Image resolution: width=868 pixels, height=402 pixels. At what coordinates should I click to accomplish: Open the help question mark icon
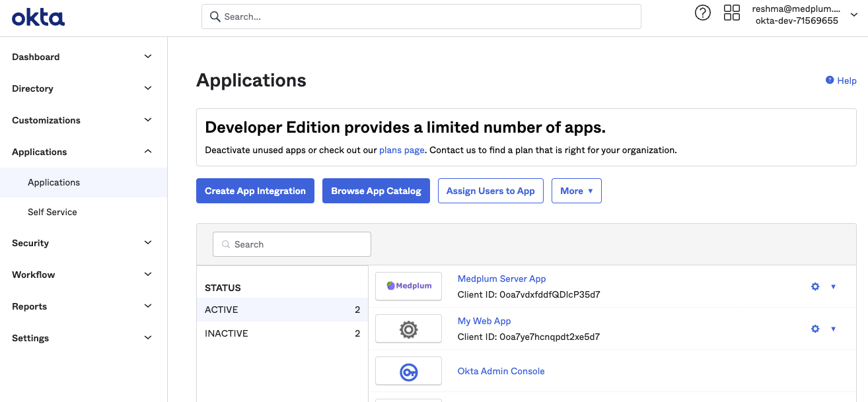(x=702, y=13)
